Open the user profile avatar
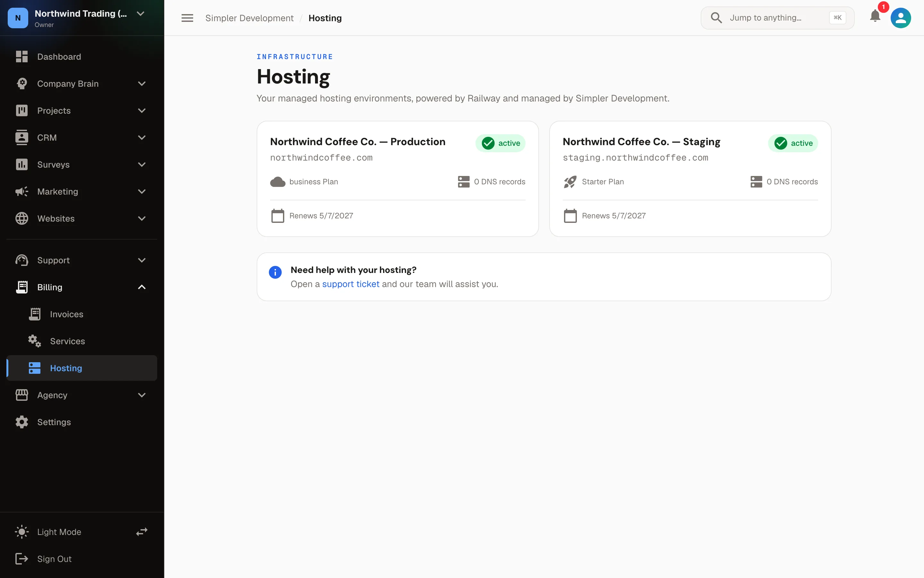Screen dimensions: 924x578 (901, 18)
